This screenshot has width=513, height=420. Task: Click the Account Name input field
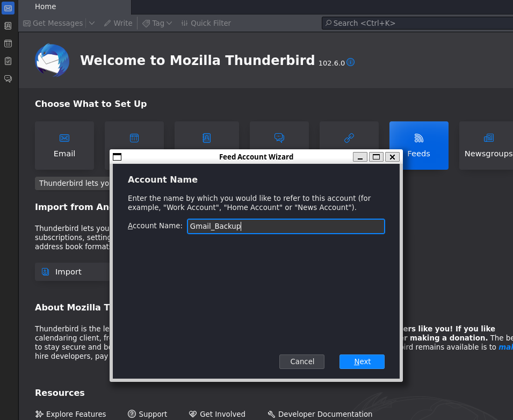[x=286, y=226]
